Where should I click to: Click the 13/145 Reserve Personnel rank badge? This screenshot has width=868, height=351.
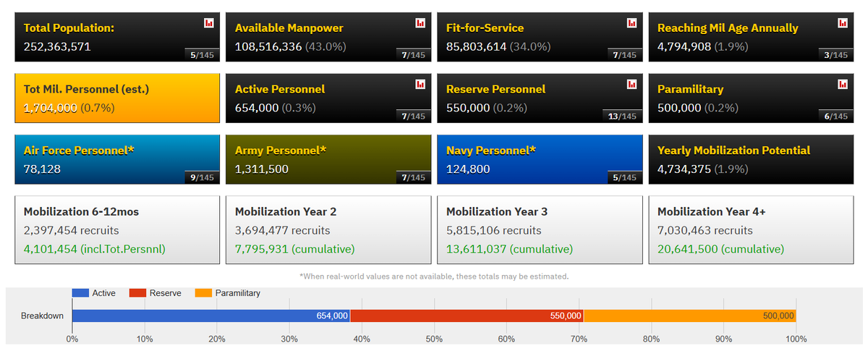[x=622, y=117]
